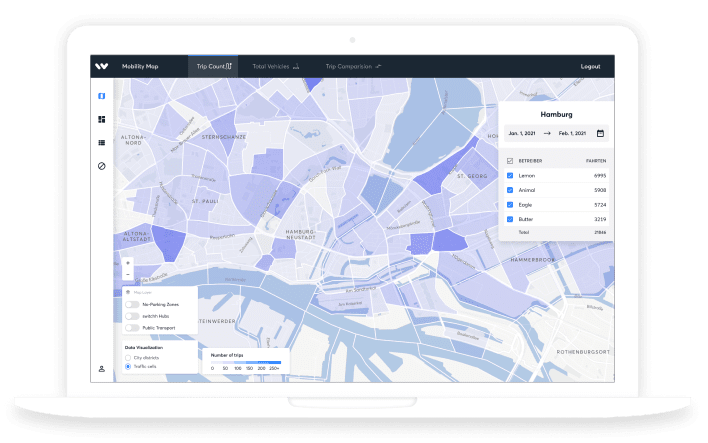Select the City districts radio button
The height and width of the screenshot is (443, 708).
[x=128, y=358]
